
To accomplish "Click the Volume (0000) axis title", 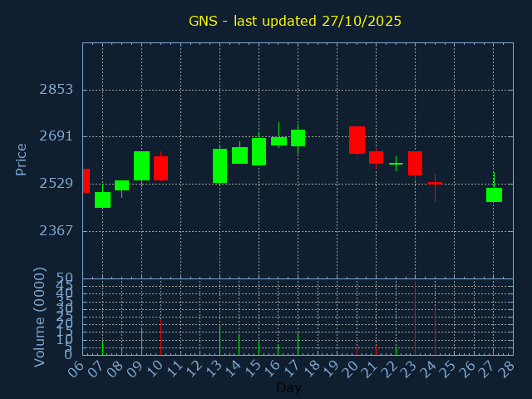I will pos(39,317).
